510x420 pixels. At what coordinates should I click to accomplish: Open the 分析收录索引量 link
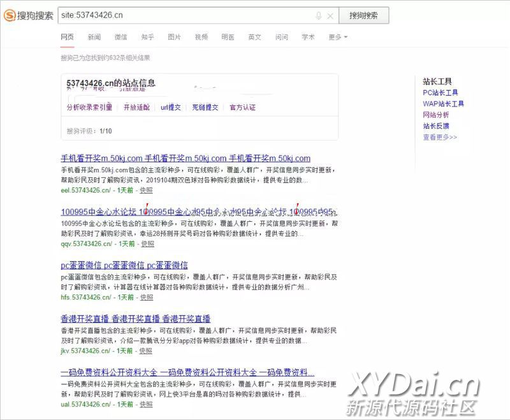click(x=89, y=107)
